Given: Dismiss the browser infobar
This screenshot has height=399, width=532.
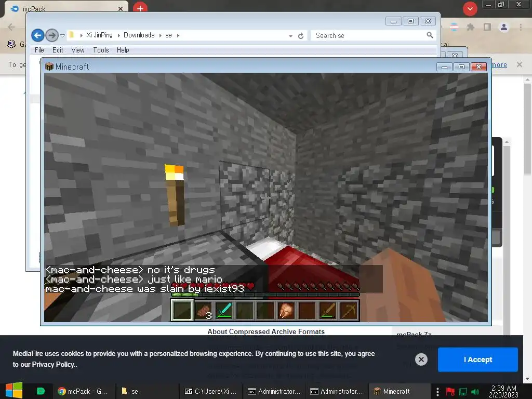Looking at the screenshot, I should pos(520,64).
